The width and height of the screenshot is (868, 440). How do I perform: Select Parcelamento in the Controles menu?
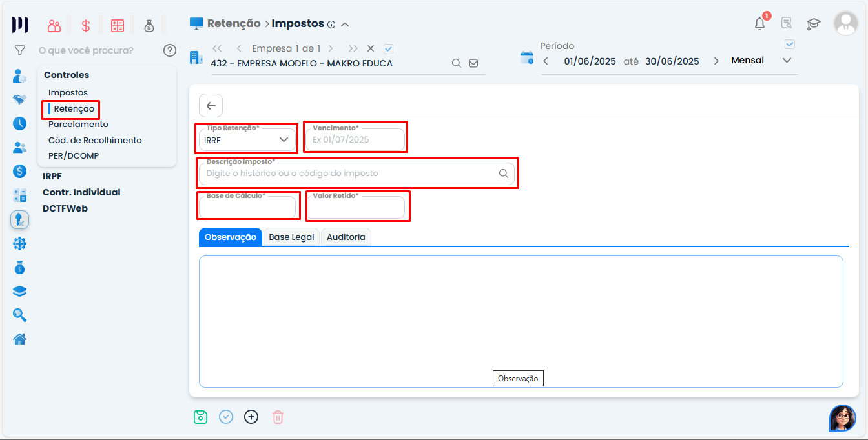[79, 124]
